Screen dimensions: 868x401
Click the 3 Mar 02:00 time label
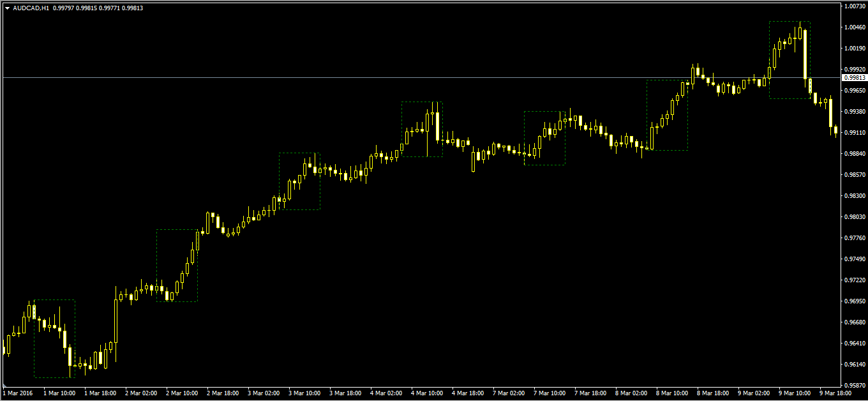tap(264, 393)
